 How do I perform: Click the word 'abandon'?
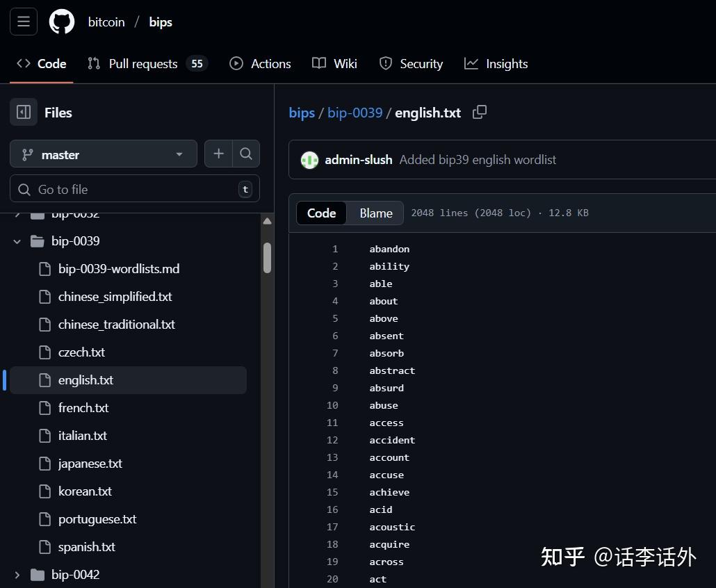389,250
